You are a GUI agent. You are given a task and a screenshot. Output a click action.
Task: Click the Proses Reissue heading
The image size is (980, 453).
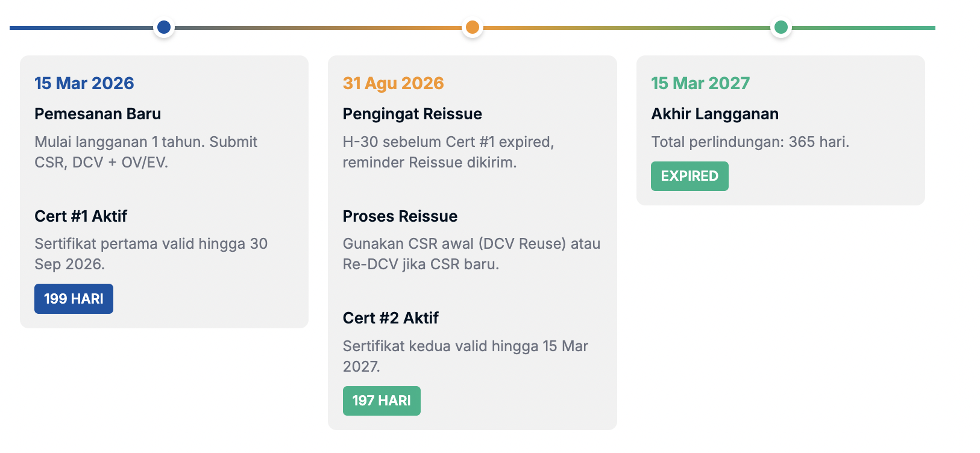point(400,216)
